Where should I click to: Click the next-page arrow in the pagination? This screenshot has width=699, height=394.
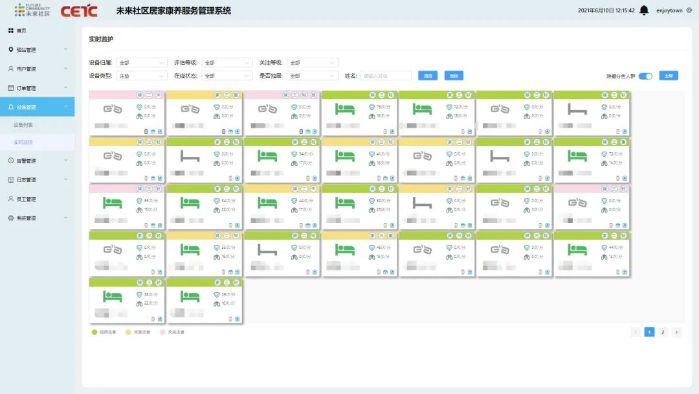[x=677, y=332]
